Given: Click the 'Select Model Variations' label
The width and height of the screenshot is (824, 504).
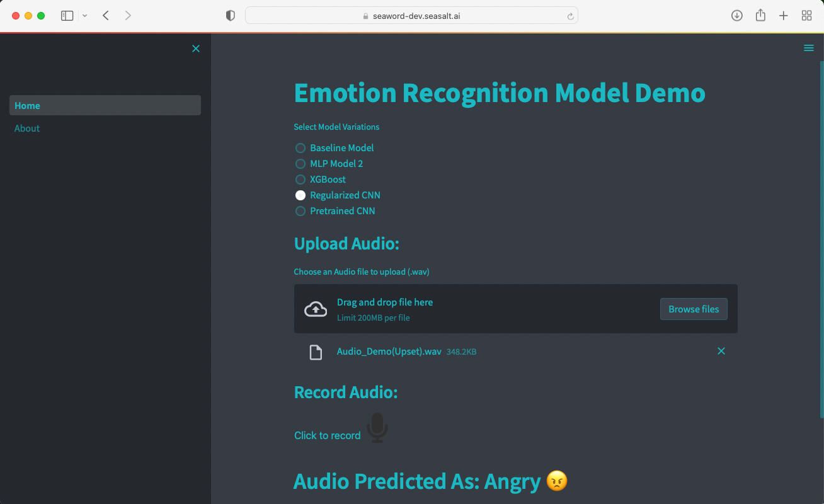Looking at the screenshot, I should [x=336, y=127].
